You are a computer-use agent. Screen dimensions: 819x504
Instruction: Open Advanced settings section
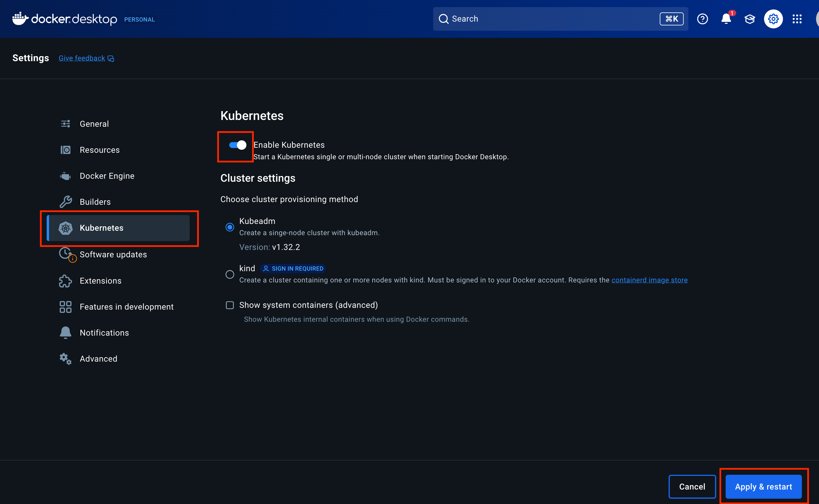click(118, 359)
